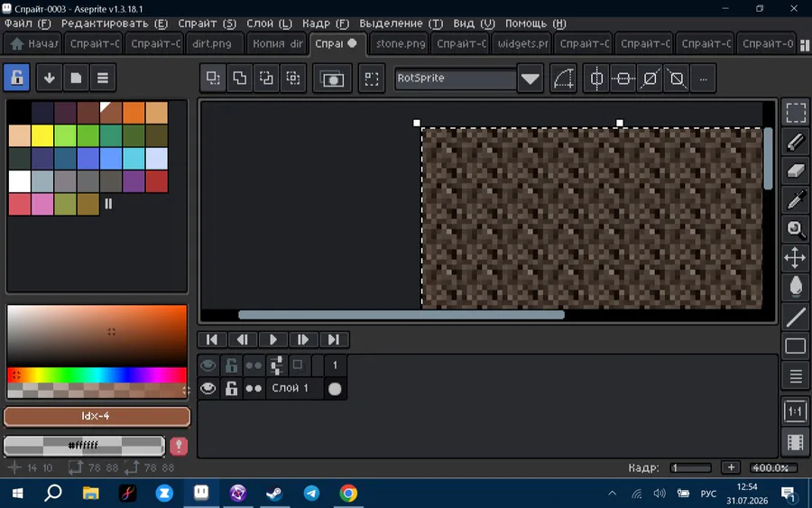Toggle palette edit lock icon
Viewport: 812px width, 508px height.
coord(16,78)
